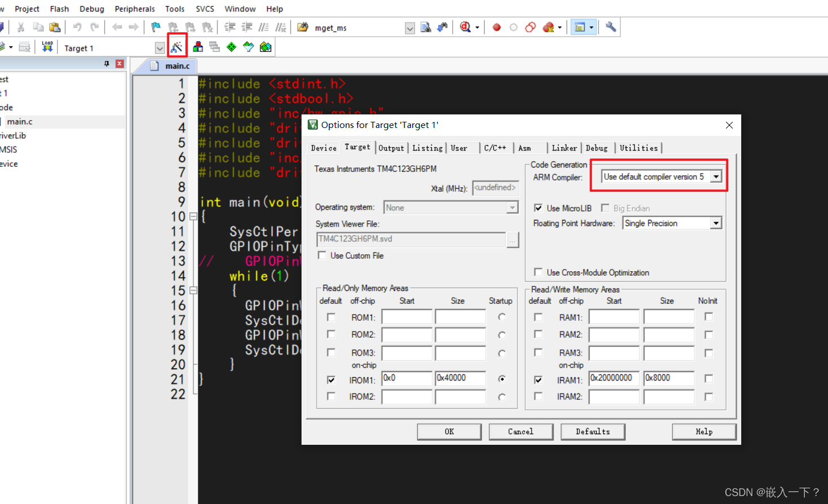
Task: Indent selected lines icon
Action: point(230,27)
